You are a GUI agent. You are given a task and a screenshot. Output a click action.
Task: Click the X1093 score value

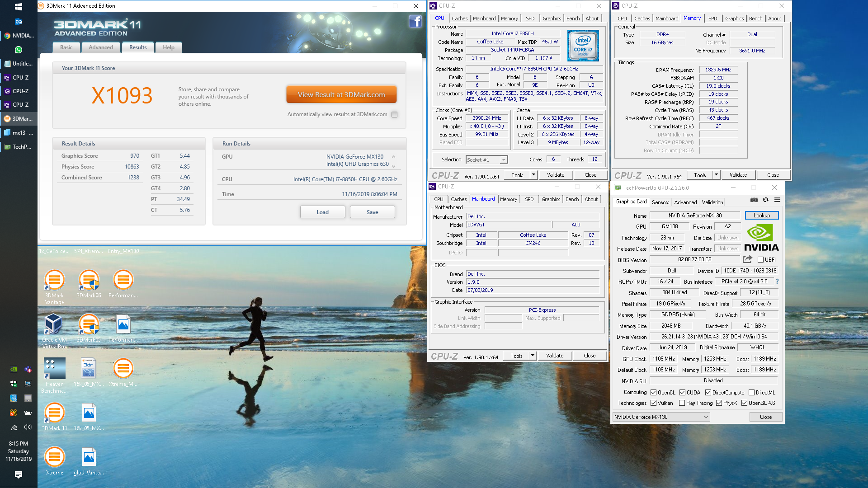click(122, 96)
